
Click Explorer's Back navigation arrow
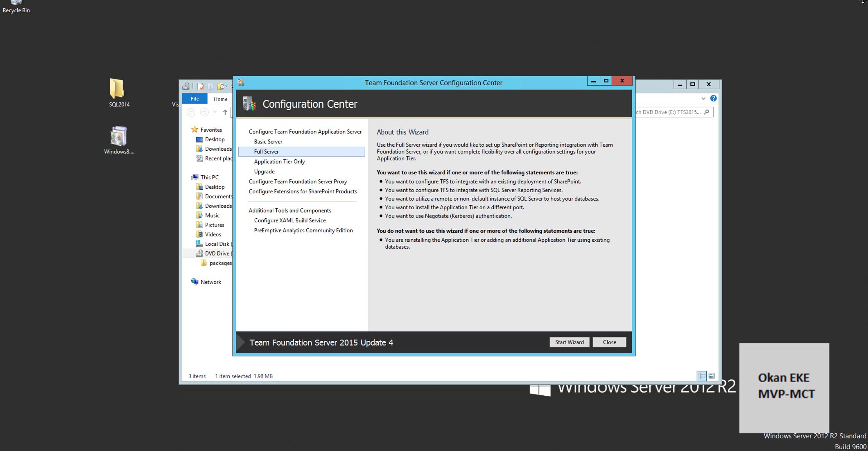pyautogui.click(x=191, y=112)
